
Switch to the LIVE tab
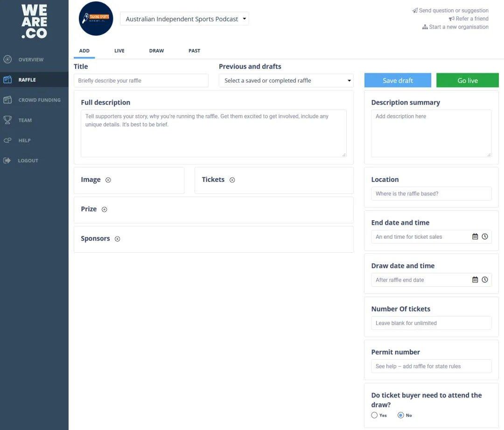[119, 51]
